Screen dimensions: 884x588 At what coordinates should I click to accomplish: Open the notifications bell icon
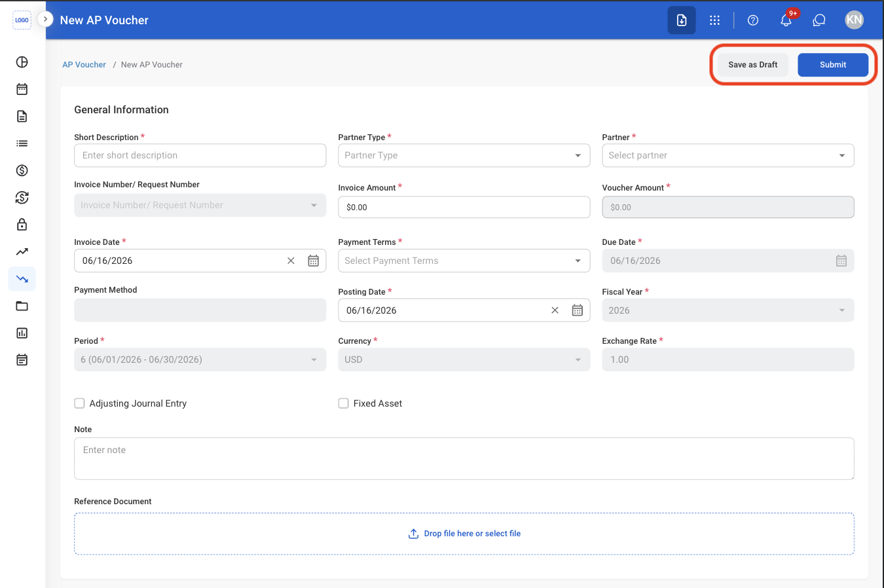coord(786,20)
